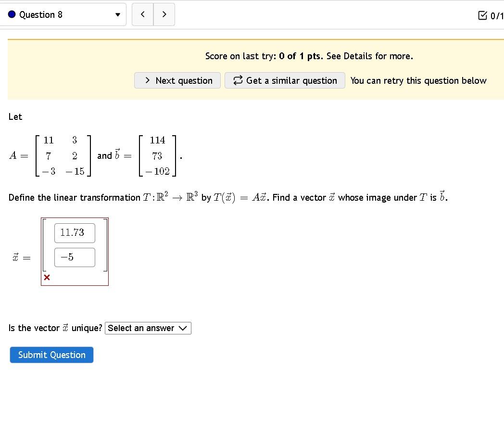Click the refresh icon on Get a similar question
Screen dimensions: 504x435
[x=238, y=80]
